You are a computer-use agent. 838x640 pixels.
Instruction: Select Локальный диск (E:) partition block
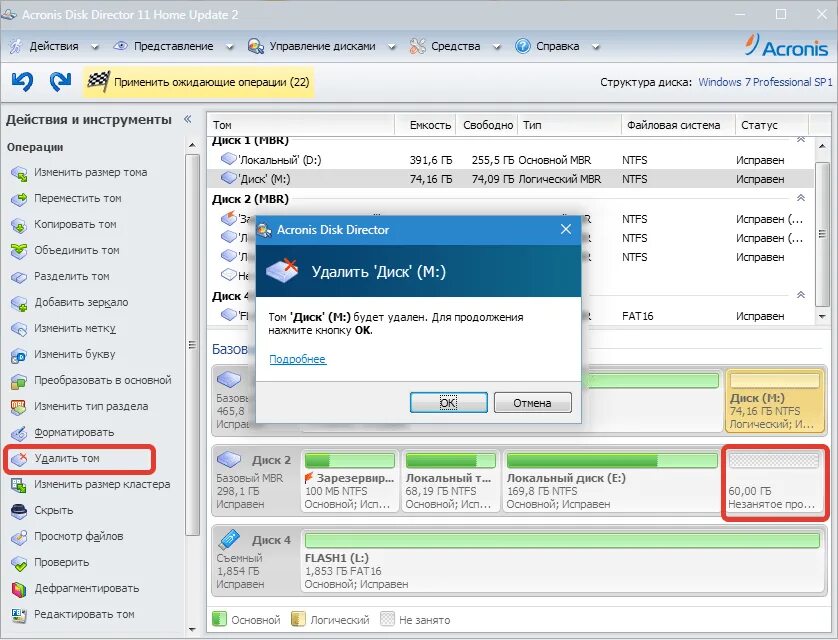click(x=612, y=481)
